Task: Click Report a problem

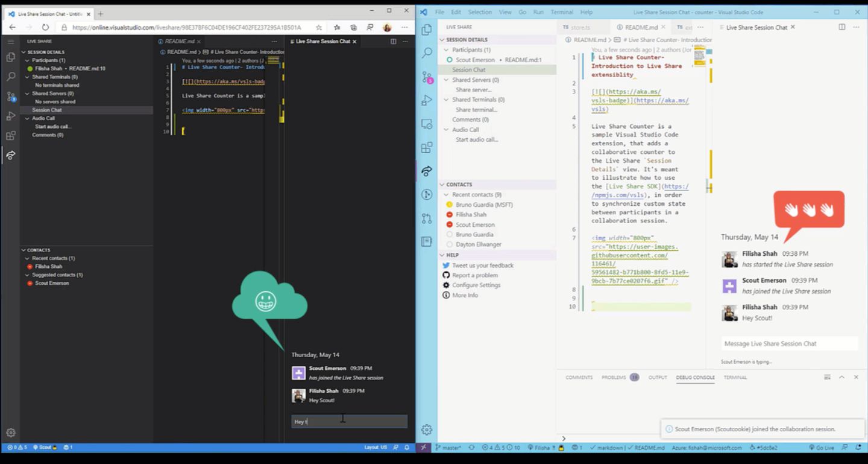Action: point(475,275)
